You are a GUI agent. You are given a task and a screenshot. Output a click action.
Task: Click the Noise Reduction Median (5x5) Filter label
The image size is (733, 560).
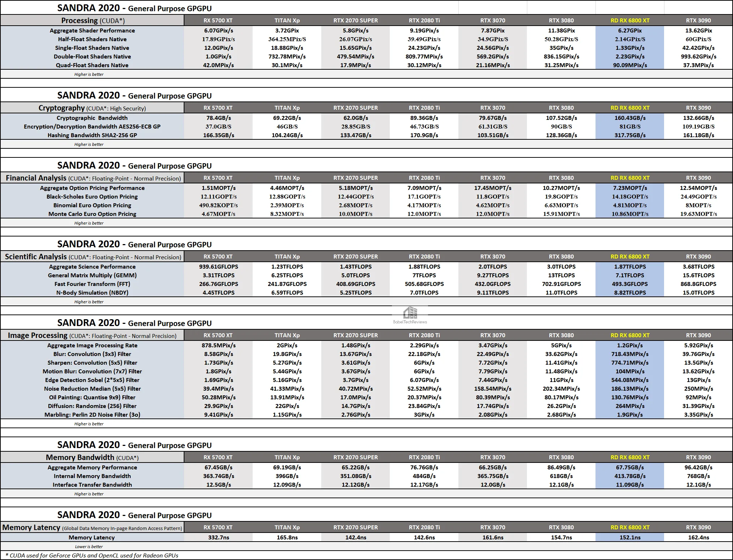click(92, 389)
